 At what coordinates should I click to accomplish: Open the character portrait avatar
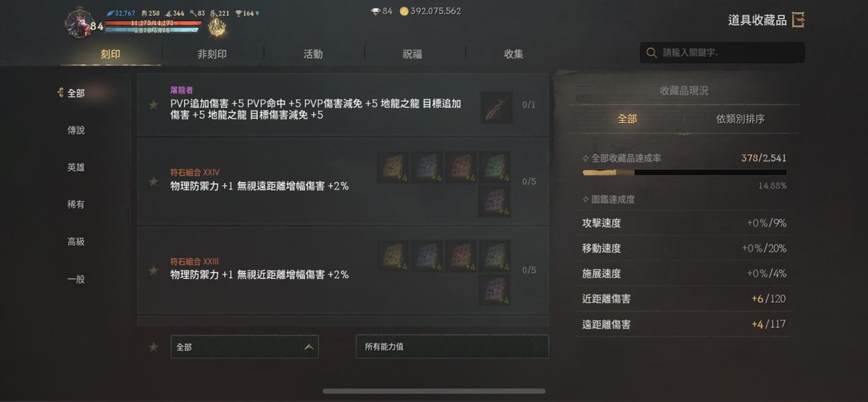(x=78, y=23)
